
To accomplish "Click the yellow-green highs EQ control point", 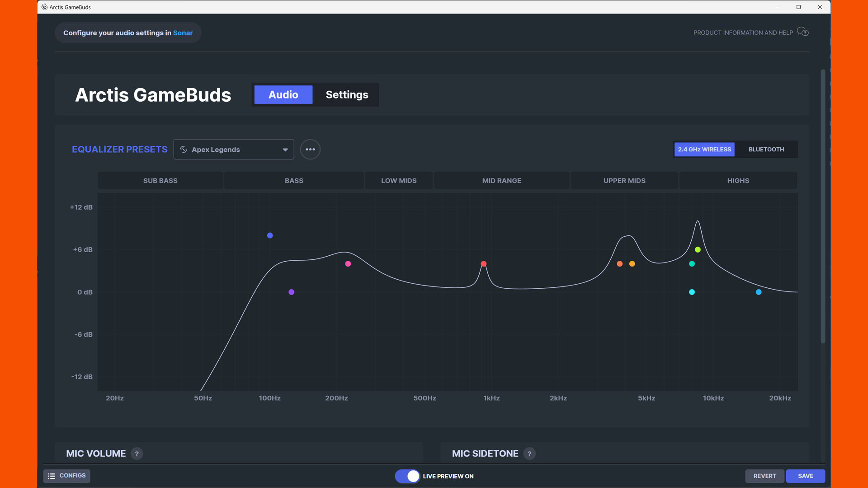I will (x=697, y=249).
